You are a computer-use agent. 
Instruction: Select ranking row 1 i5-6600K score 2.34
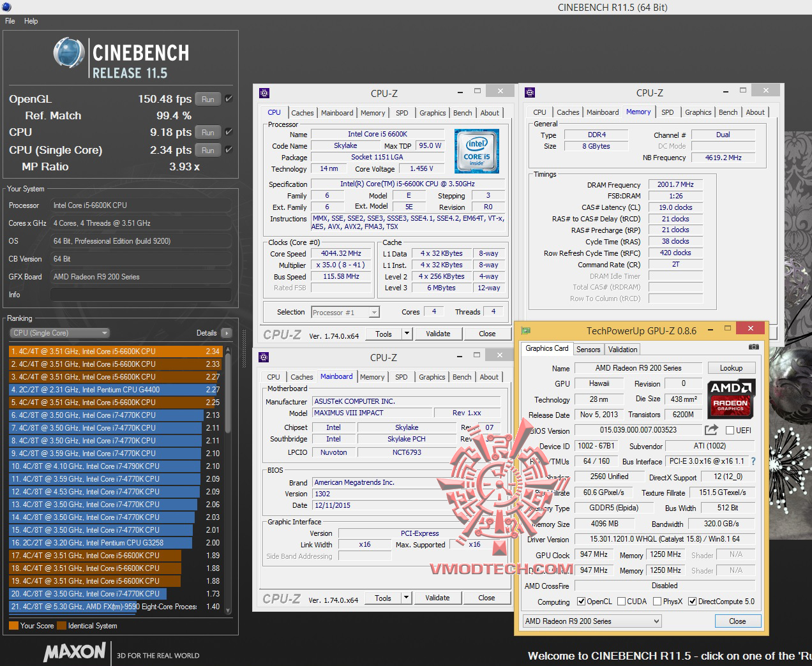tap(116, 352)
